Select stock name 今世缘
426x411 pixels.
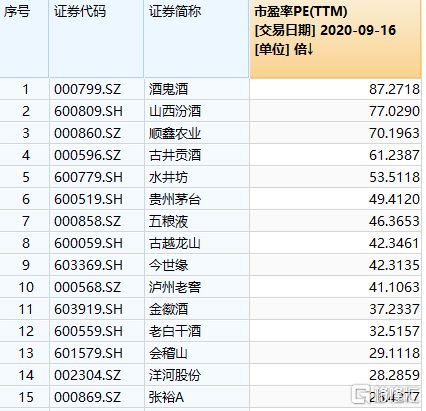click(x=168, y=265)
